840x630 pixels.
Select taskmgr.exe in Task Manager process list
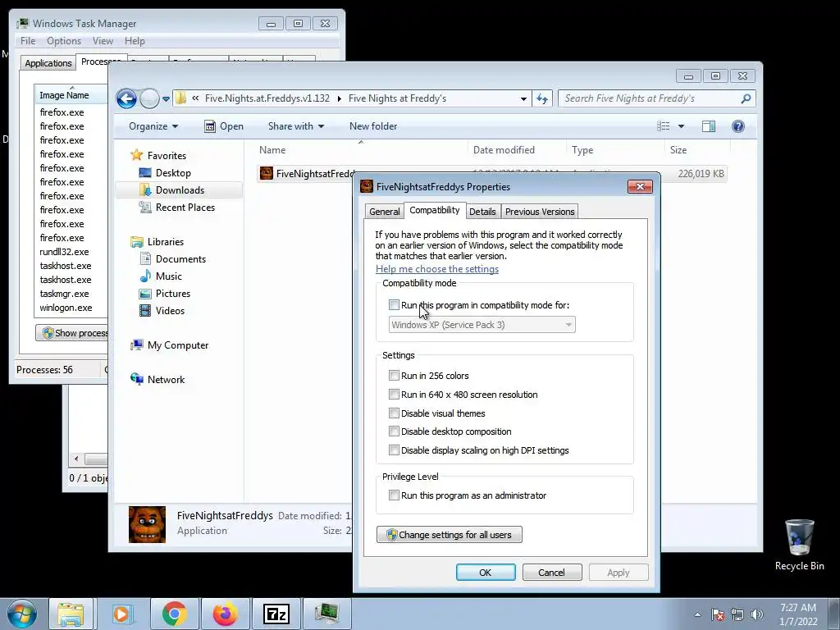coord(64,294)
